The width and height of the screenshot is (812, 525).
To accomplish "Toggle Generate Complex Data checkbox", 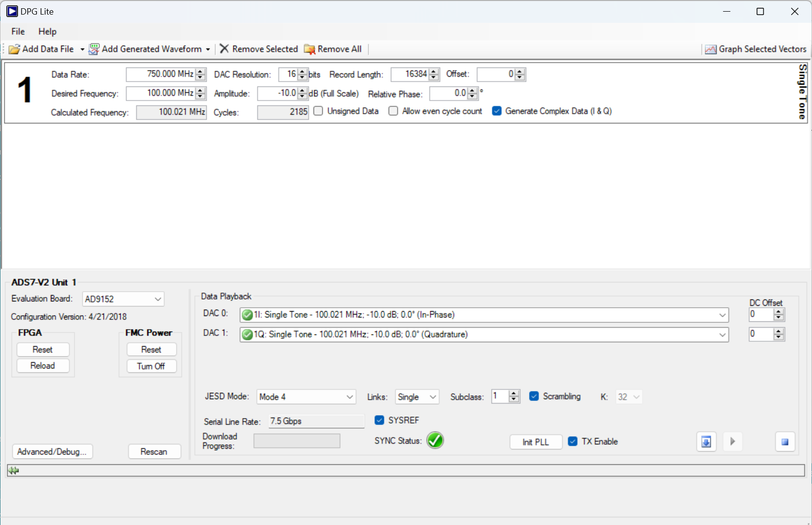I will click(497, 111).
